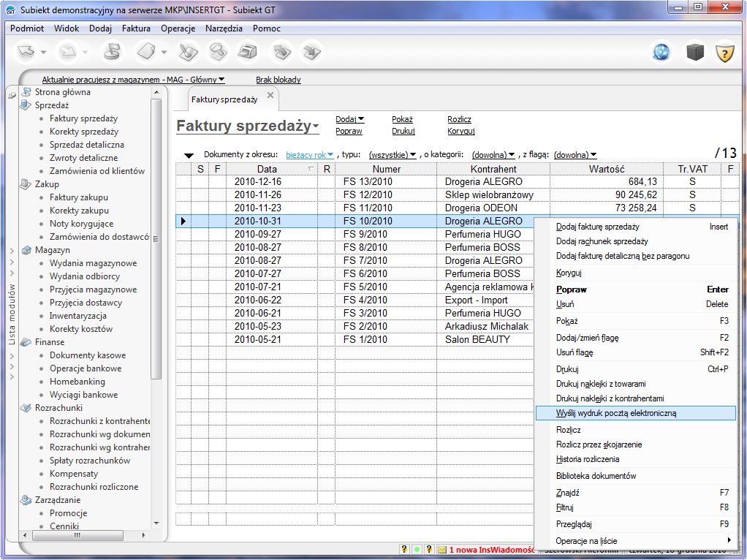Click the pin icon at the module list top

pos(12,95)
